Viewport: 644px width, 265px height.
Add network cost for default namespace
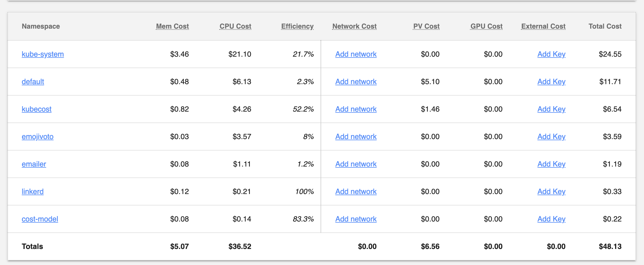(x=356, y=82)
